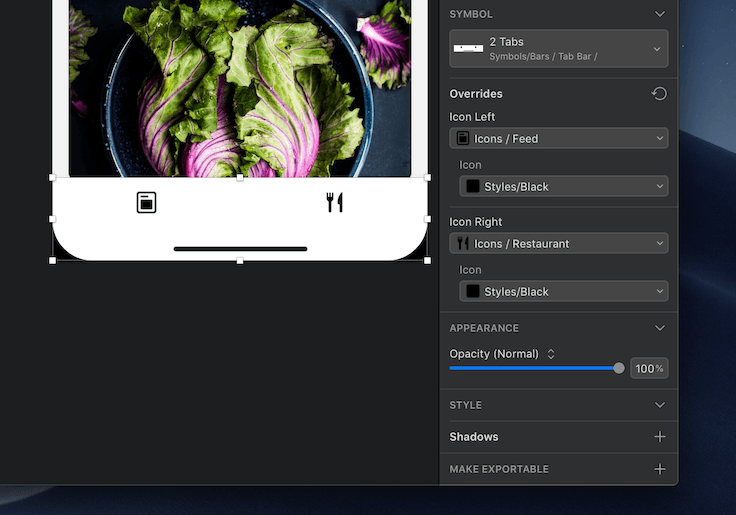Collapse the SYMBOL section chevron

tap(659, 14)
